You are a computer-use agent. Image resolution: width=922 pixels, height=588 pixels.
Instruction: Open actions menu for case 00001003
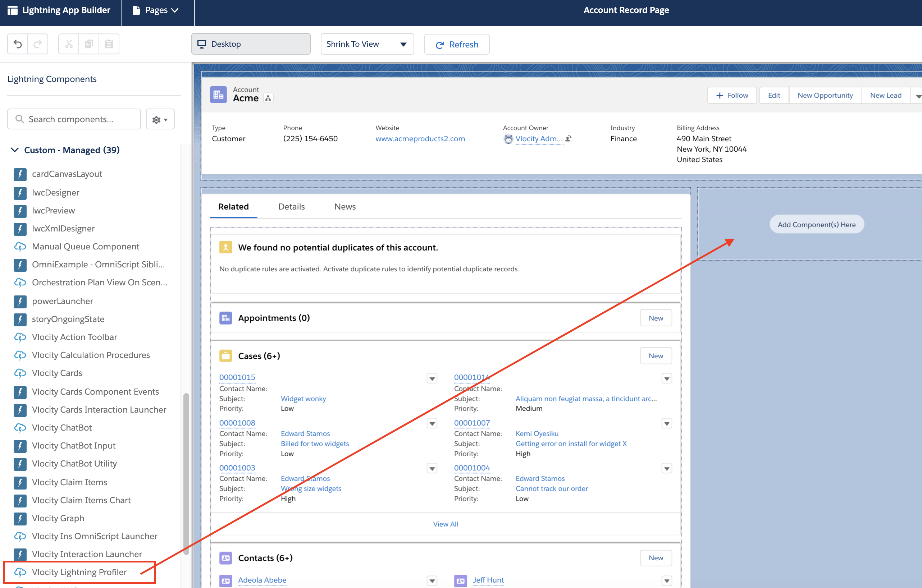[x=432, y=469]
